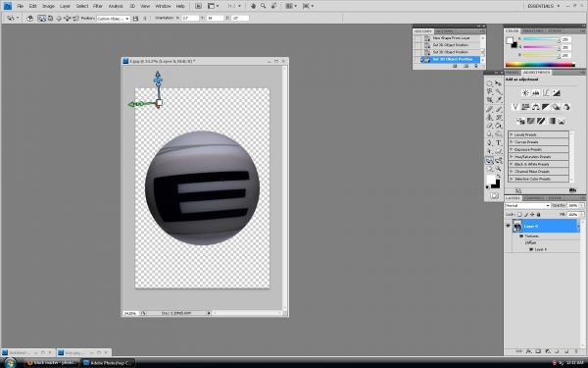Open the Filter menu
588x368 pixels.
pyautogui.click(x=98, y=6)
